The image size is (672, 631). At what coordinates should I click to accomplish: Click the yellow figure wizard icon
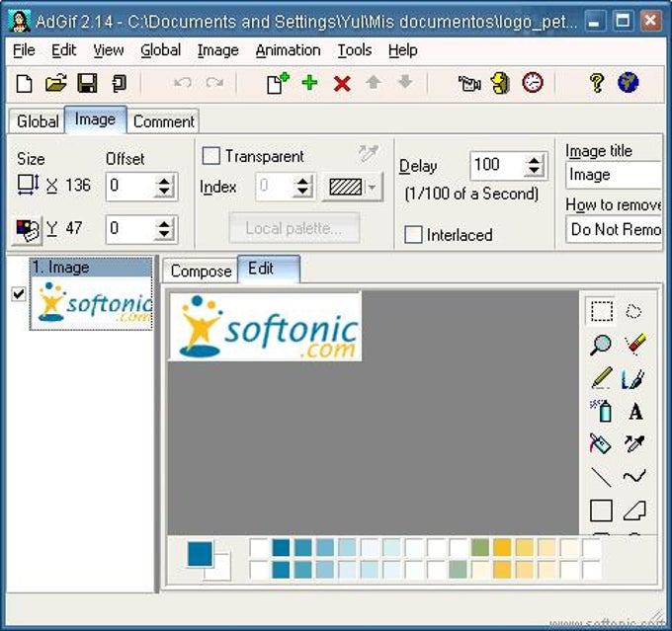pyautogui.click(x=501, y=83)
